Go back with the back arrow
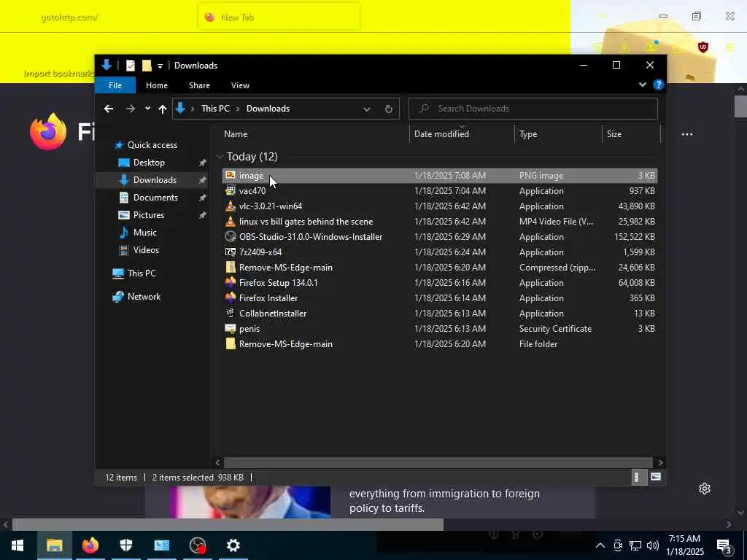Image resolution: width=747 pixels, height=560 pixels. (x=109, y=109)
